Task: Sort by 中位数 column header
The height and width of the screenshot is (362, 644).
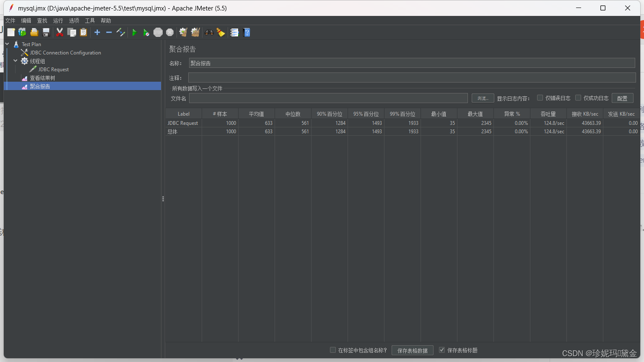Action: [293, 114]
